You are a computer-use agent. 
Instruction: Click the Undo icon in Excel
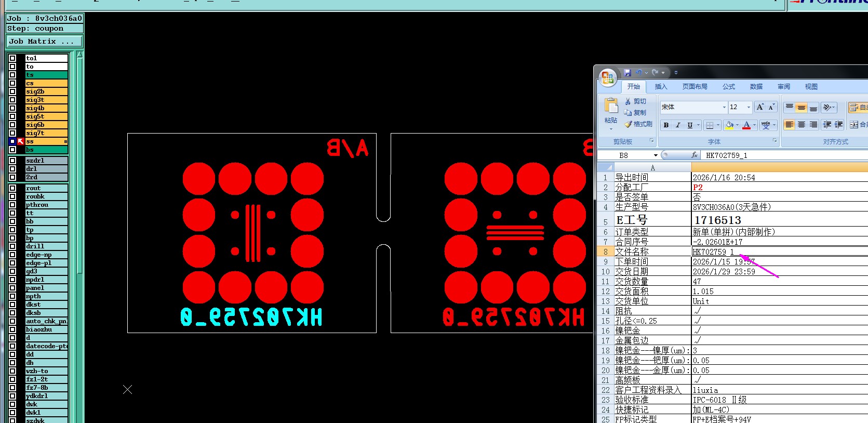click(x=639, y=72)
